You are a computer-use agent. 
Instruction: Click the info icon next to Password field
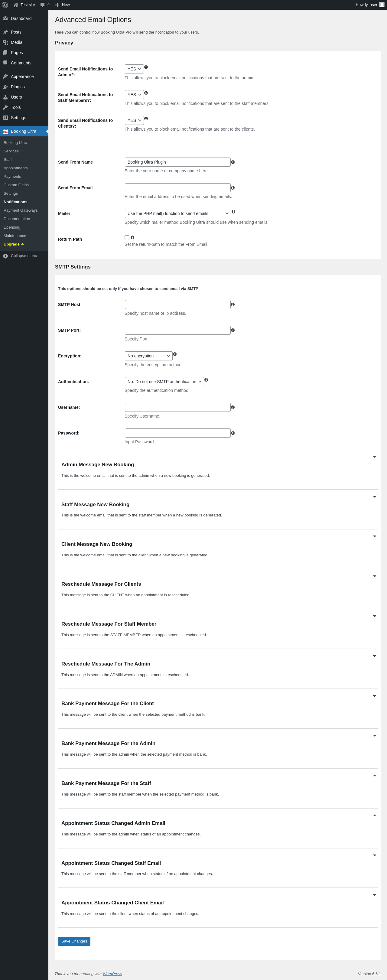point(233,433)
